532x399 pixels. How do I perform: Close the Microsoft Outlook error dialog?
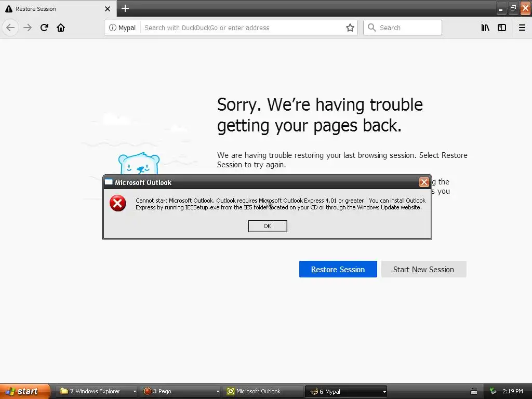tap(424, 182)
